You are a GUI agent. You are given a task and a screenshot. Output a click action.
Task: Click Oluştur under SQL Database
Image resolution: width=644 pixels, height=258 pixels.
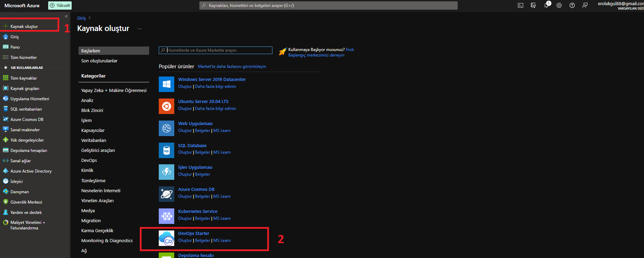[185, 152]
